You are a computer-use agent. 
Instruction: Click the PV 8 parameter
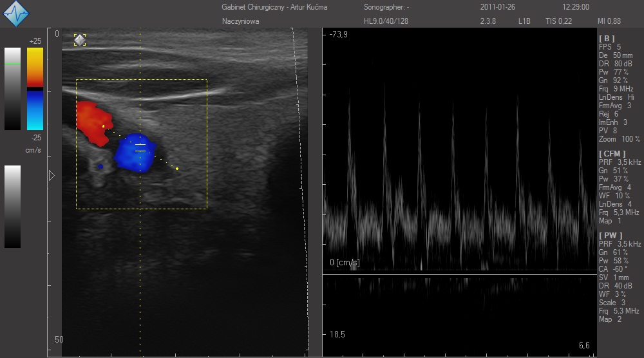(x=608, y=131)
